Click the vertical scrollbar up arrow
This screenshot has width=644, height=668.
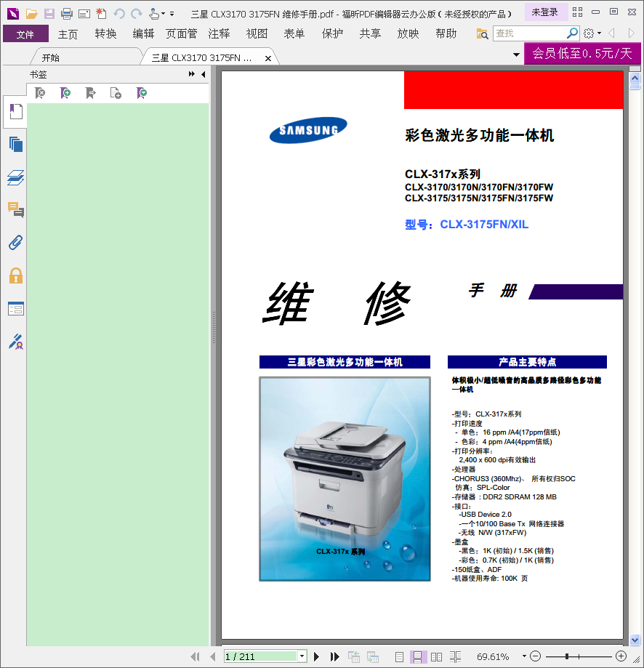point(635,79)
